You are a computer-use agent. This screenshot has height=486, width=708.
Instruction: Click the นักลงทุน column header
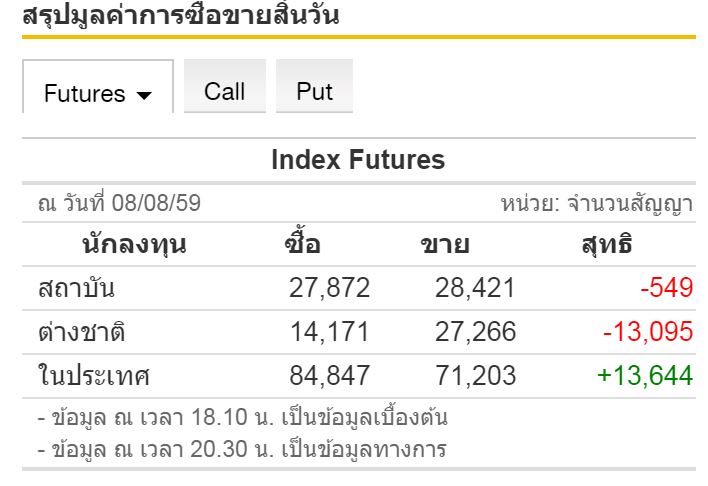(x=133, y=245)
